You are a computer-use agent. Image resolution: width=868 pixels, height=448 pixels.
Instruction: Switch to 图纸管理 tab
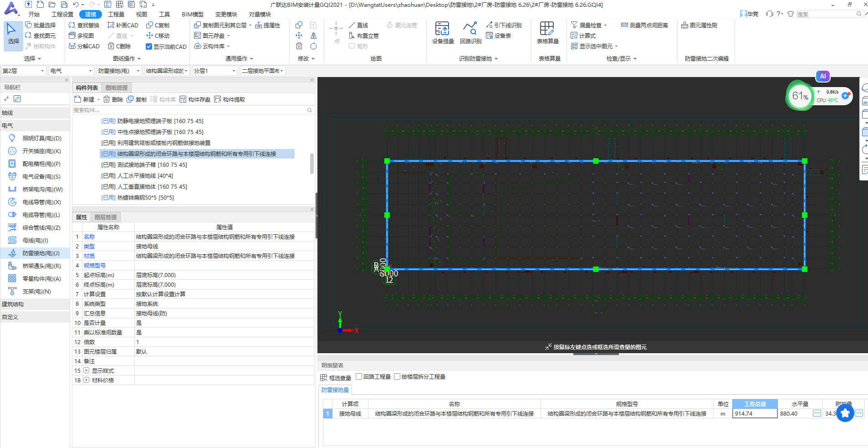point(117,88)
